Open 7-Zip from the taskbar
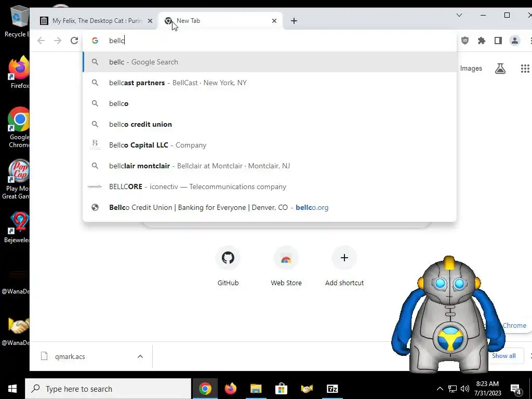Viewport: 532px width, 399px height. [332, 389]
